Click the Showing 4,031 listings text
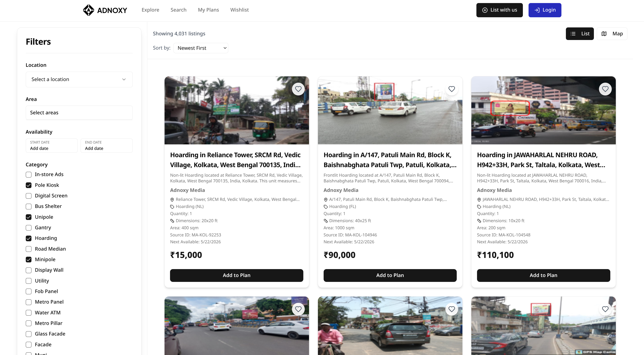644x355 pixels. pos(179,34)
